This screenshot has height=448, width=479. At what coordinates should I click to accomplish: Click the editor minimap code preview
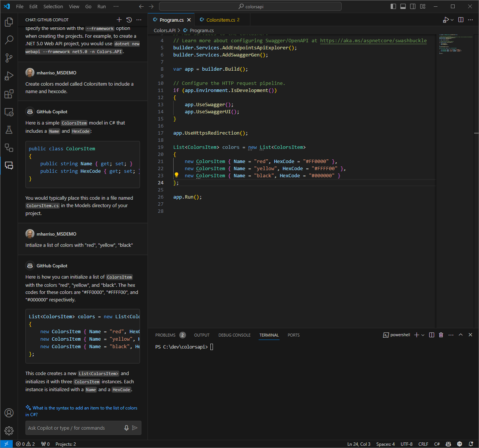(455, 45)
